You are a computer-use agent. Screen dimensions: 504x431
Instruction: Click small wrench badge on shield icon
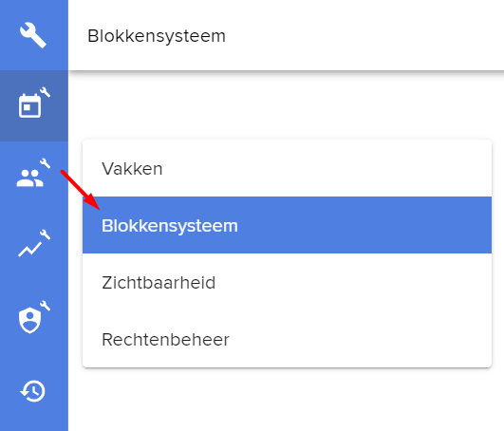coord(45,306)
